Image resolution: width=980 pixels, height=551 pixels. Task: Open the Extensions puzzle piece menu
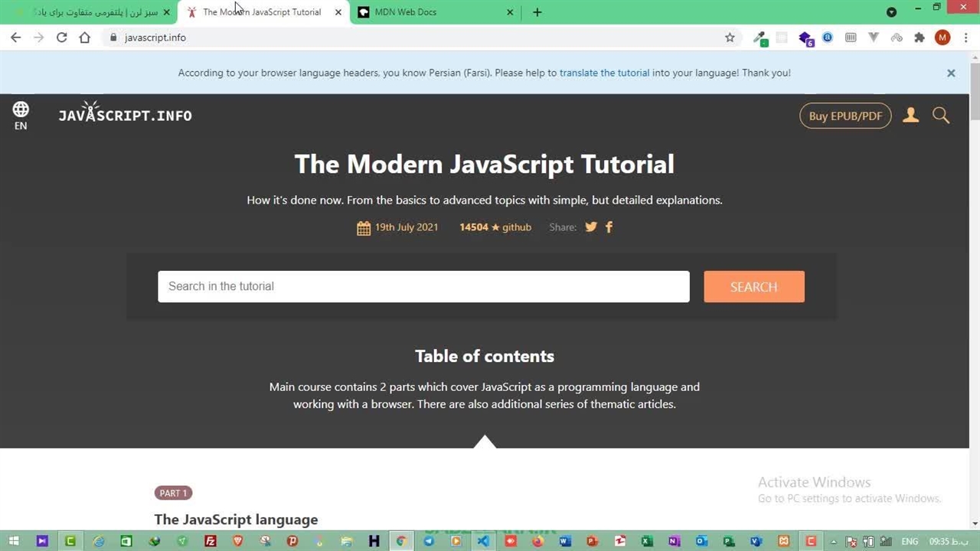coord(920,37)
